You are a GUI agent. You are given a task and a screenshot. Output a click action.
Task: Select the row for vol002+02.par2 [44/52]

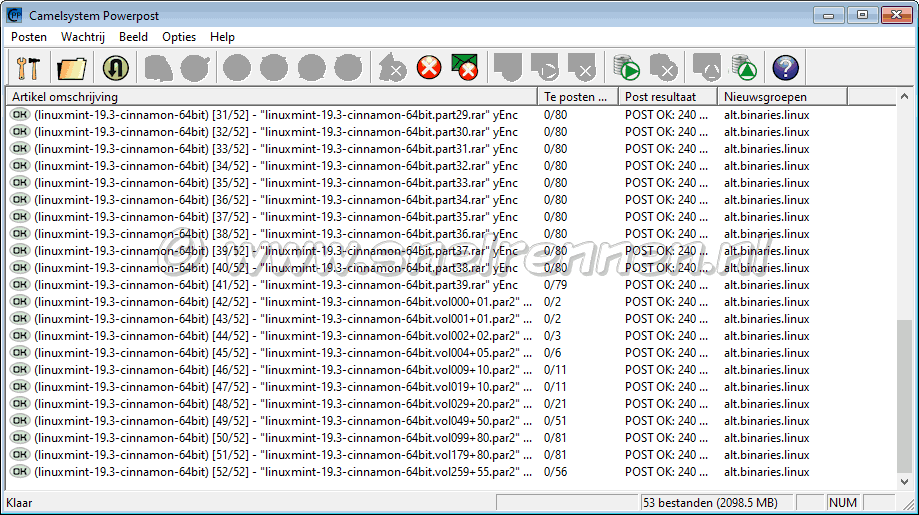[x=451, y=335]
